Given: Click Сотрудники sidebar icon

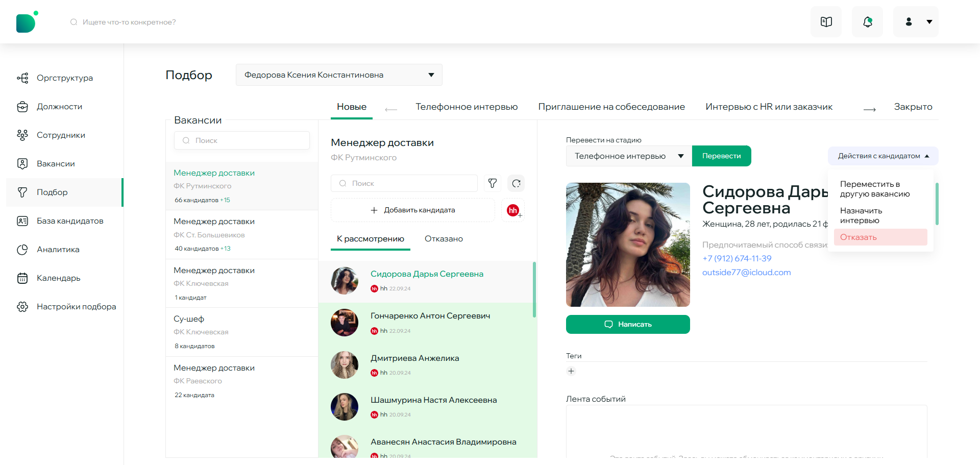Looking at the screenshot, I should tap(22, 135).
